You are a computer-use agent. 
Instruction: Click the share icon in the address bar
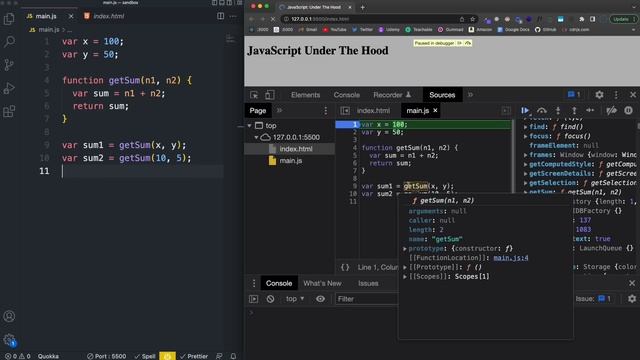(462, 19)
